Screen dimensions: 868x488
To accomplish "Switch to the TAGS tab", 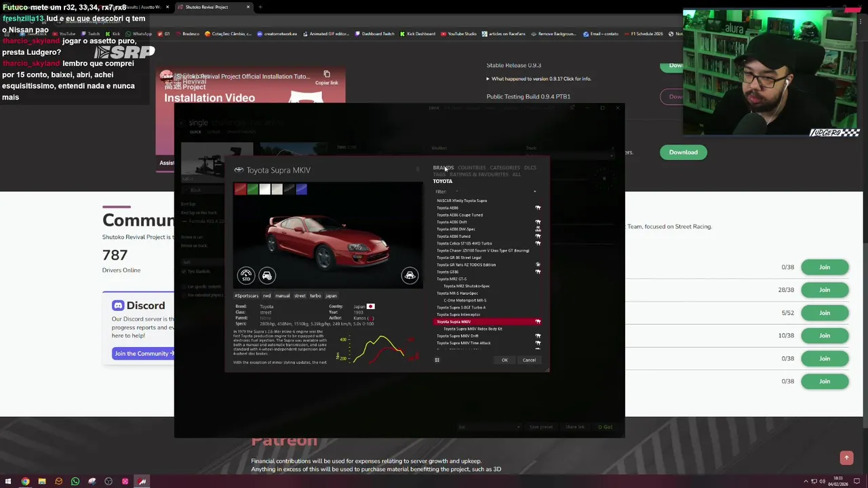I will [x=439, y=174].
